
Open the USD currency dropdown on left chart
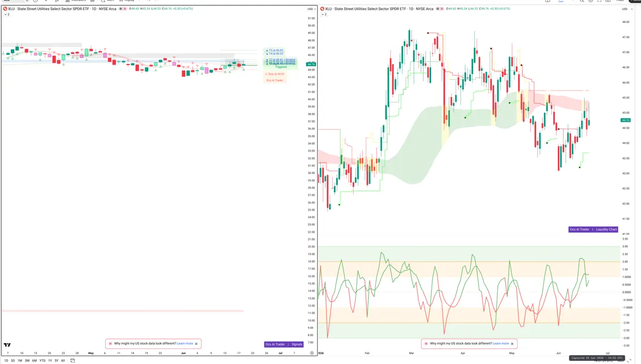[x=311, y=9]
